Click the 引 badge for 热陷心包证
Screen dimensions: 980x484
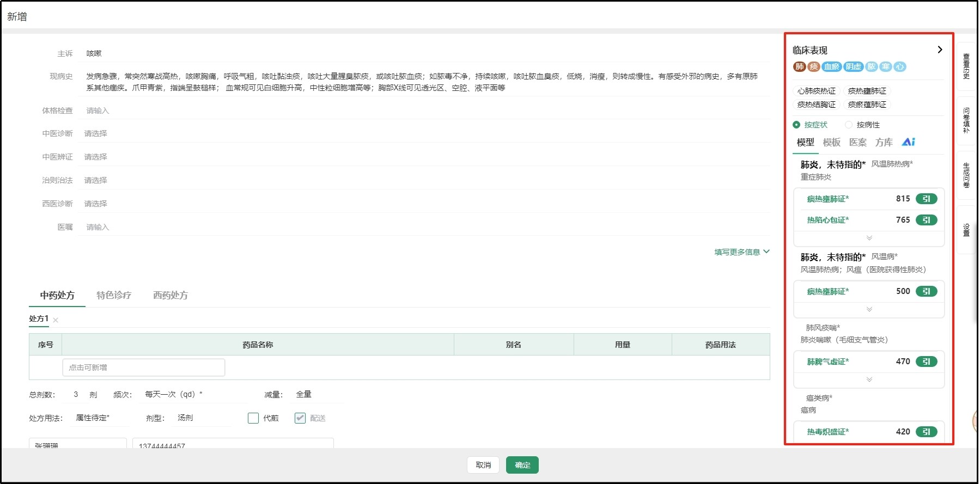(926, 220)
